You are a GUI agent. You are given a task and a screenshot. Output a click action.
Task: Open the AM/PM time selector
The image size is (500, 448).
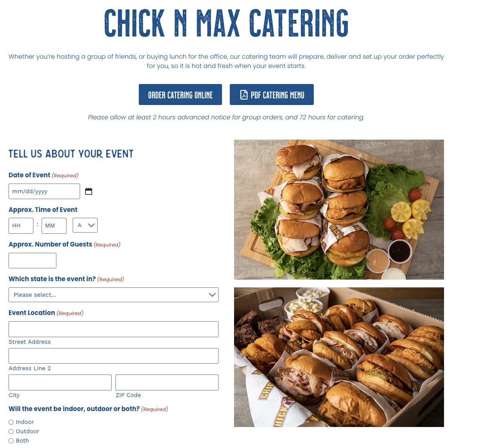pyautogui.click(x=85, y=225)
